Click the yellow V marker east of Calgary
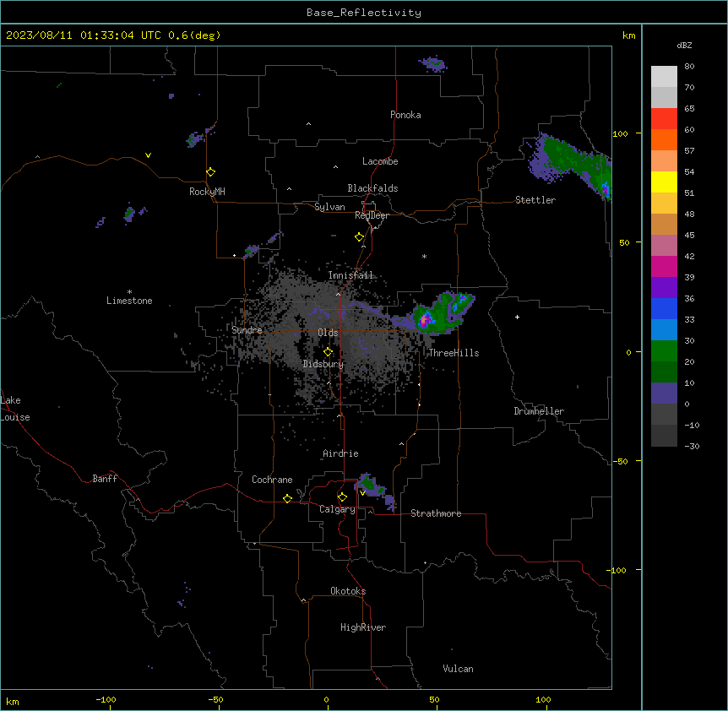Image resolution: width=728 pixels, height=711 pixels. [x=362, y=492]
